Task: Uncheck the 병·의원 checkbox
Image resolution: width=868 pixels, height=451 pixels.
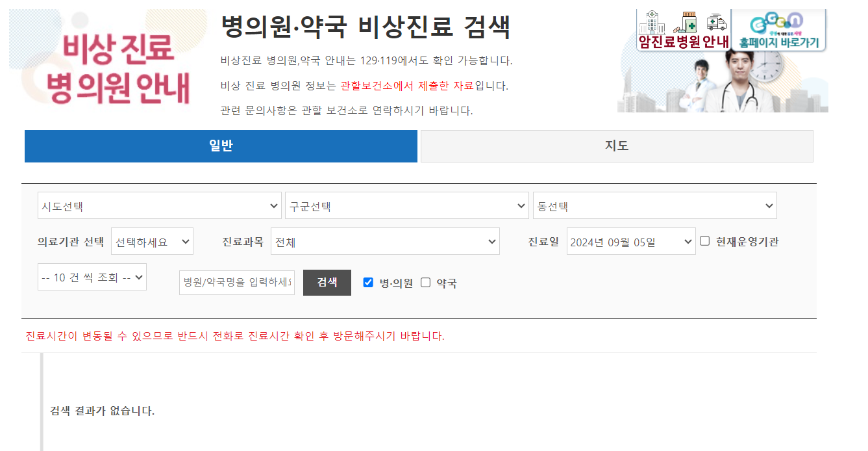Action: coord(368,282)
